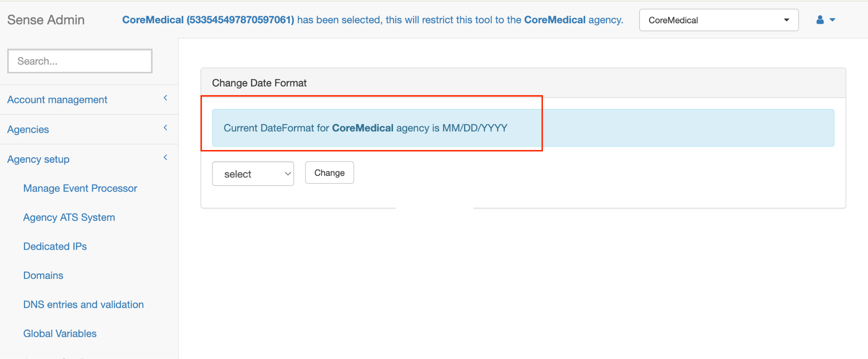Open the CoreMedical agency dropdown
Screen dimensions: 868x359
(x=719, y=20)
